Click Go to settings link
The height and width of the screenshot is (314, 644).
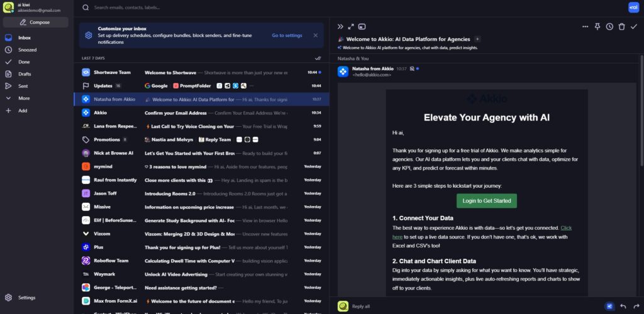tap(287, 36)
